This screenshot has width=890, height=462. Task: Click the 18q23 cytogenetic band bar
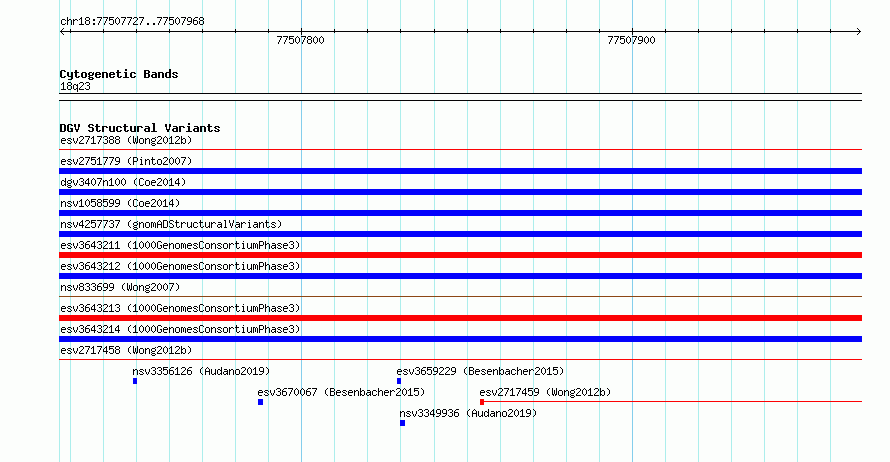click(x=460, y=97)
